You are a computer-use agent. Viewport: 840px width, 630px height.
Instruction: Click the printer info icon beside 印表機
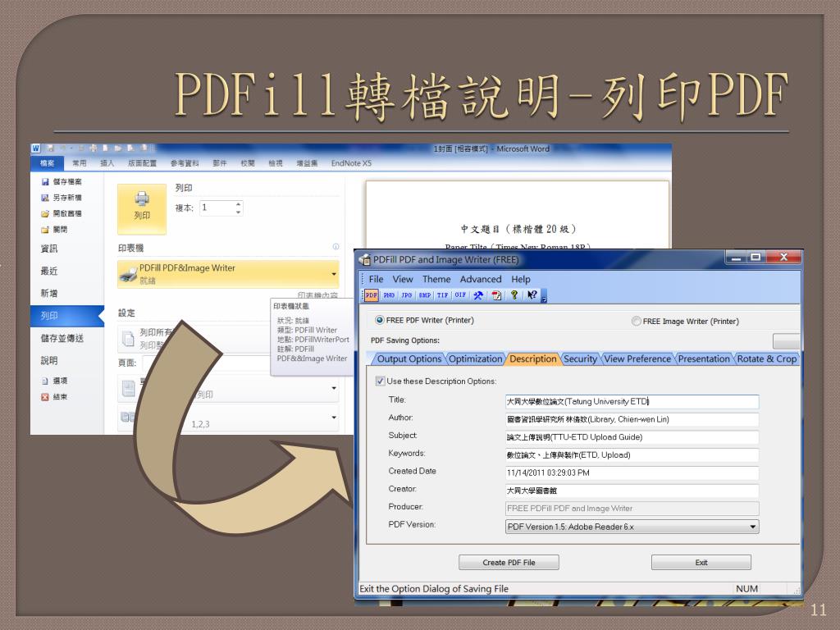336,247
